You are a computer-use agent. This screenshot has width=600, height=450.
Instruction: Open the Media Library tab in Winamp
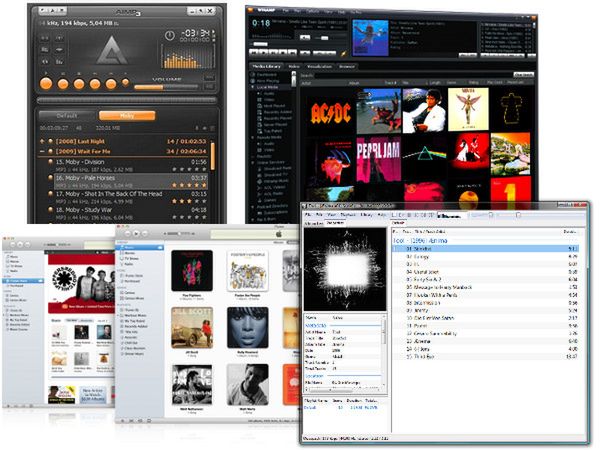[266, 66]
